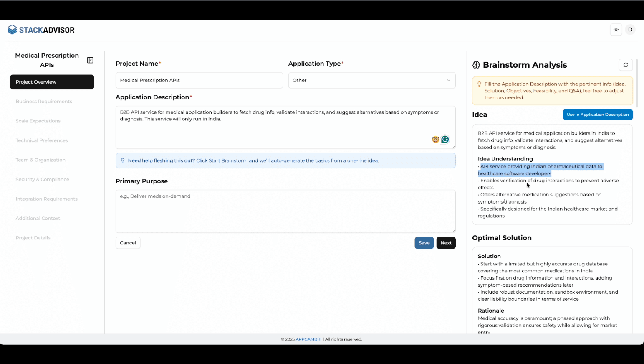
Task: Click the Project Name input field
Action: click(199, 80)
